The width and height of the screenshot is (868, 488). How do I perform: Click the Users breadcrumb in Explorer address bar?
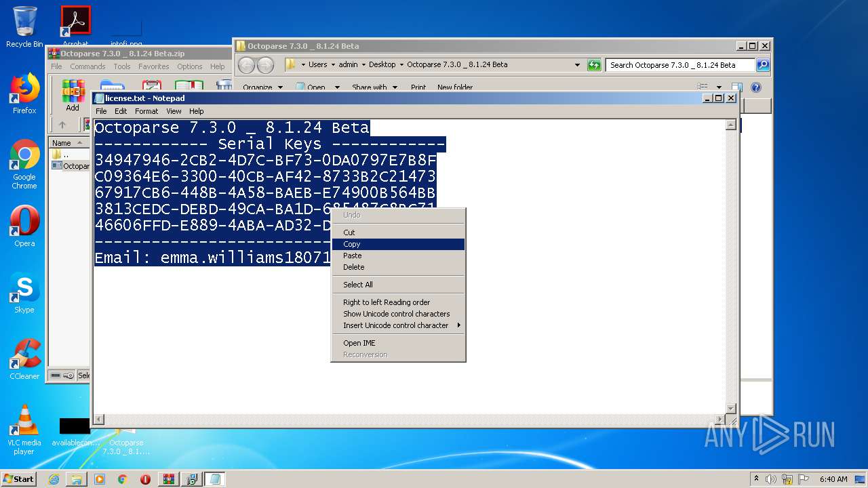coord(317,64)
